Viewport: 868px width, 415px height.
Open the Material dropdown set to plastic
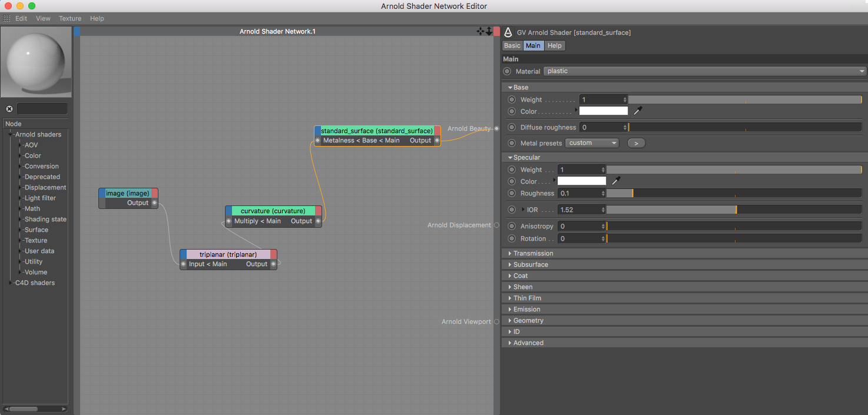point(705,71)
